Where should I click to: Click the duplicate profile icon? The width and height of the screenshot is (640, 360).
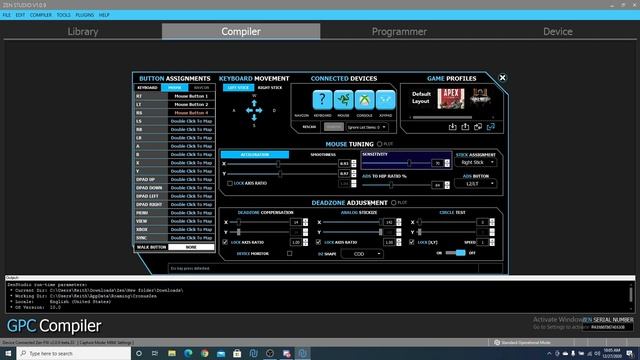point(478,127)
